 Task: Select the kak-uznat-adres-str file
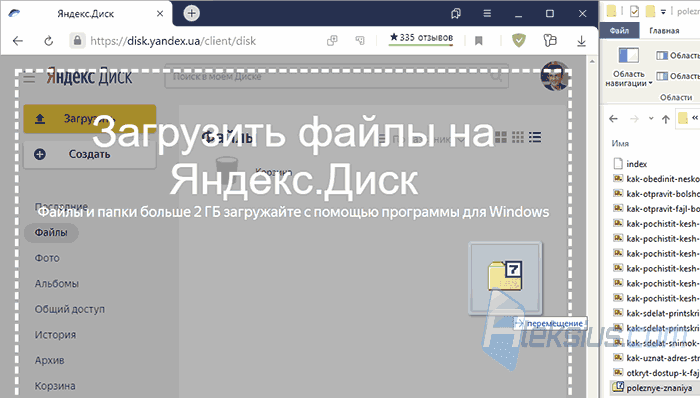[656, 358]
